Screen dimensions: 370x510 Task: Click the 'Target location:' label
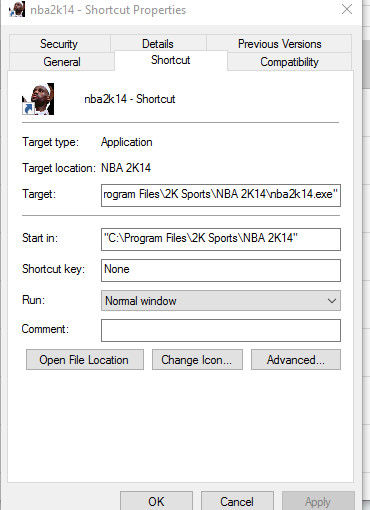pos(59,168)
